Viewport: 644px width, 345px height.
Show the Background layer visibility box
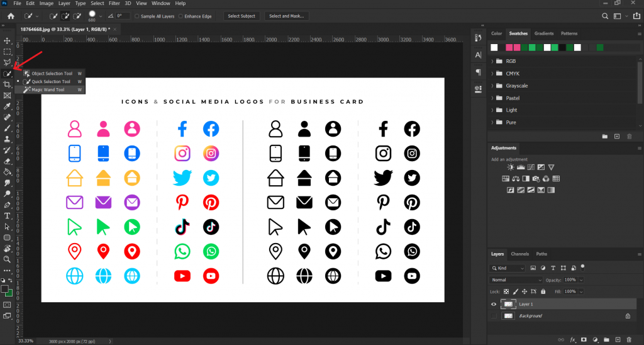pyautogui.click(x=494, y=316)
